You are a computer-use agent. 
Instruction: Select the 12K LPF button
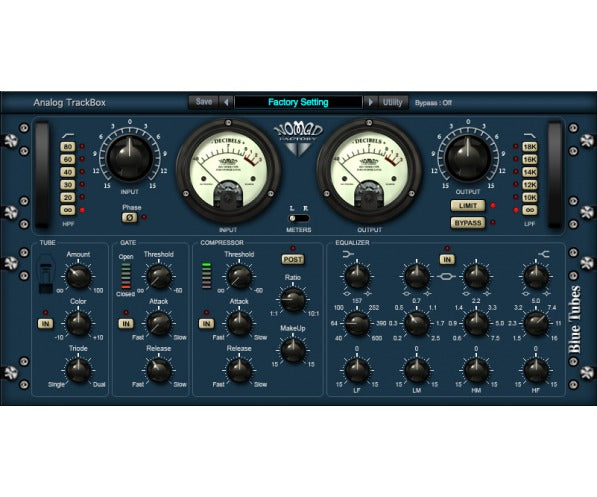(x=530, y=185)
